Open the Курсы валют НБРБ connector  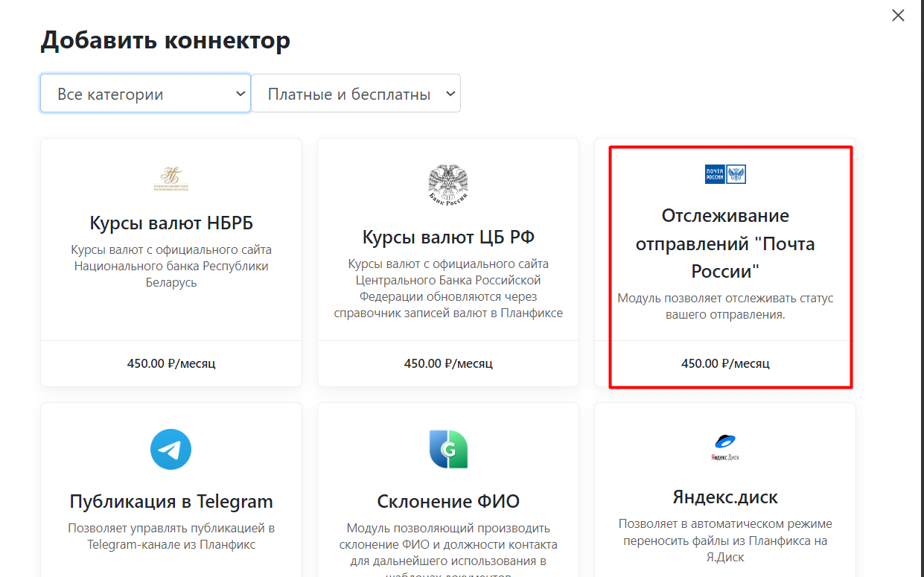point(171,223)
